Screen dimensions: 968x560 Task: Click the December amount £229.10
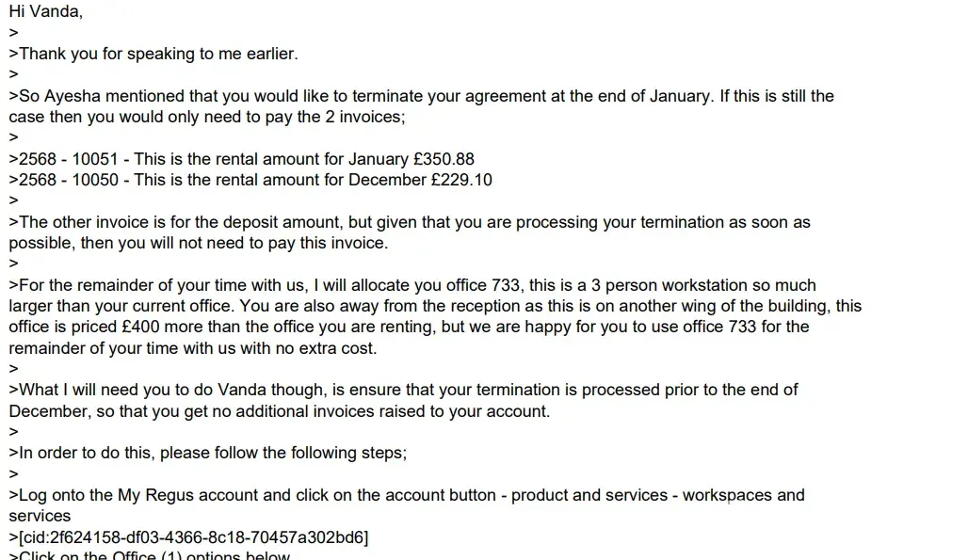(461, 180)
